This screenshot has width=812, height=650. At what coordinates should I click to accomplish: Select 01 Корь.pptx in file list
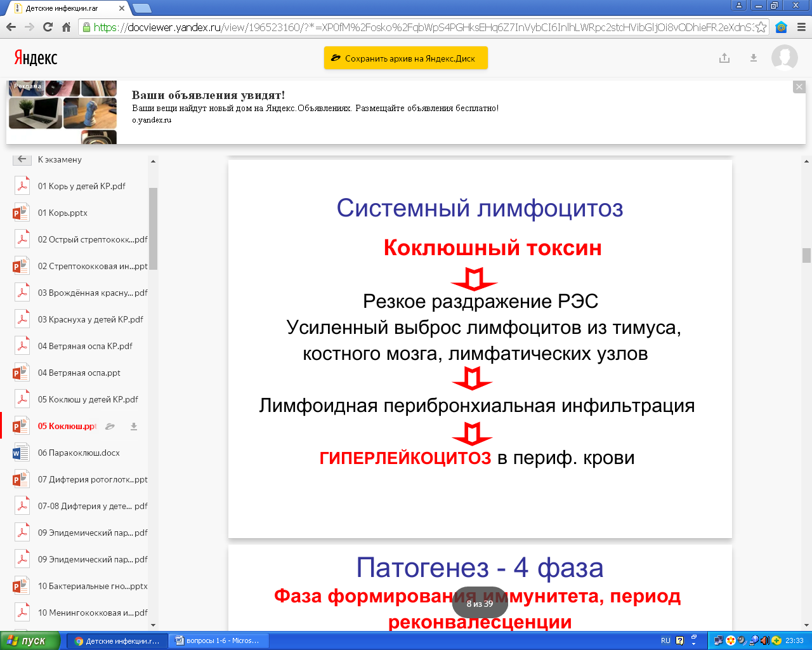pyautogui.click(x=62, y=213)
